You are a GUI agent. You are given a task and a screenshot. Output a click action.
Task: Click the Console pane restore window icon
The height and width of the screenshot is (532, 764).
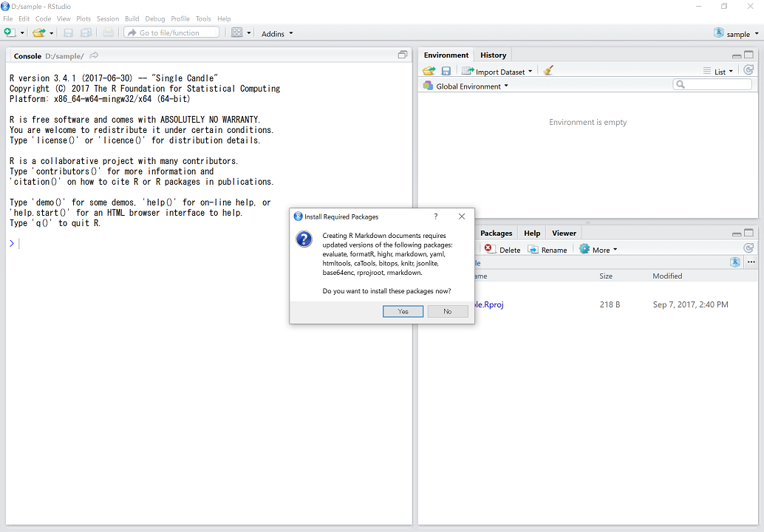tap(403, 55)
